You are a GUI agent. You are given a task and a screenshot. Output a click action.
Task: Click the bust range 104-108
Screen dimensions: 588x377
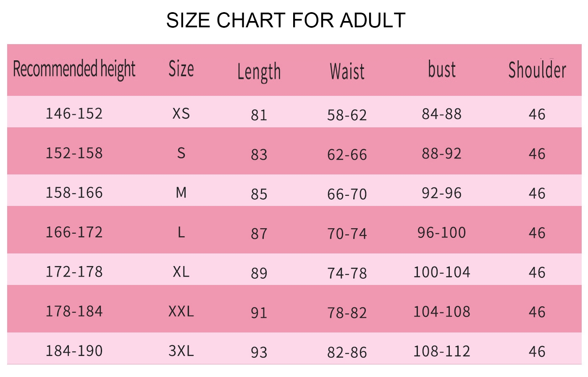(441, 312)
